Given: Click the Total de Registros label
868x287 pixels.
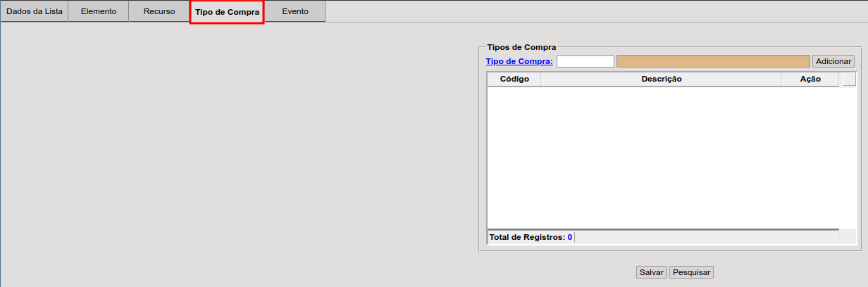Looking at the screenshot, I should [x=527, y=237].
